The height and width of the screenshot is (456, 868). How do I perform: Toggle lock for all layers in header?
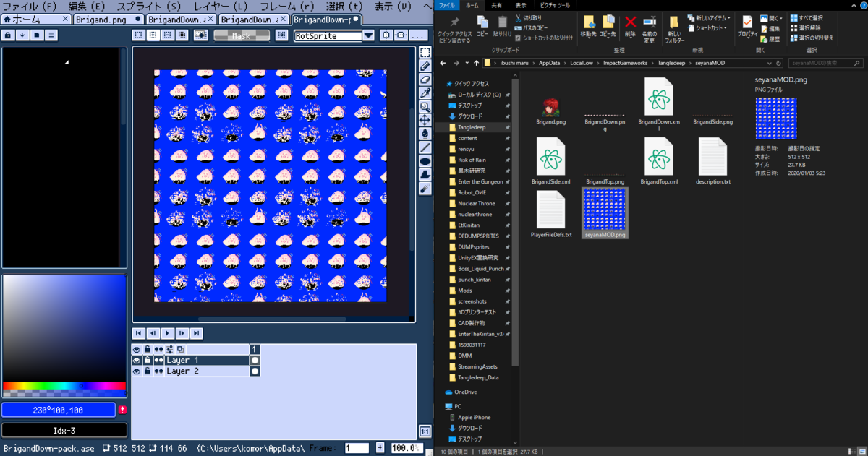(x=147, y=349)
